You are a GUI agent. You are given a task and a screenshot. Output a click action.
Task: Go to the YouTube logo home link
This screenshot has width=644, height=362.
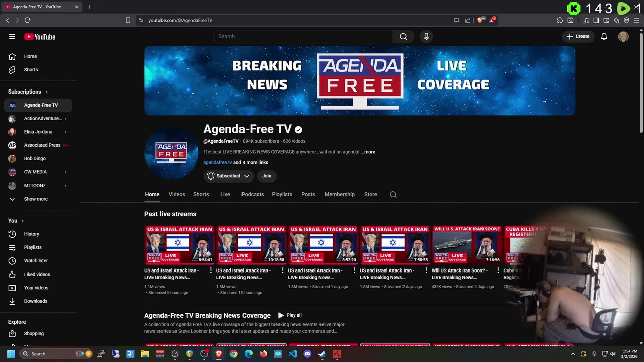coord(40,37)
